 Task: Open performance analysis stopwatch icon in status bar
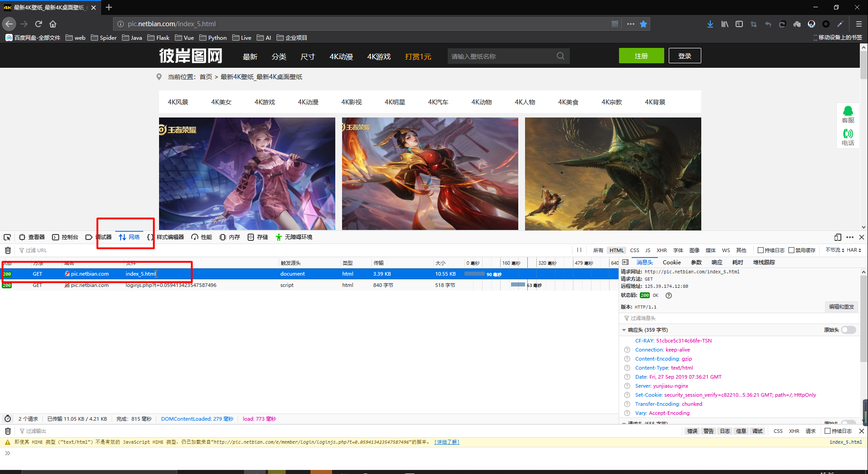pyautogui.click(x=8, y=419)
